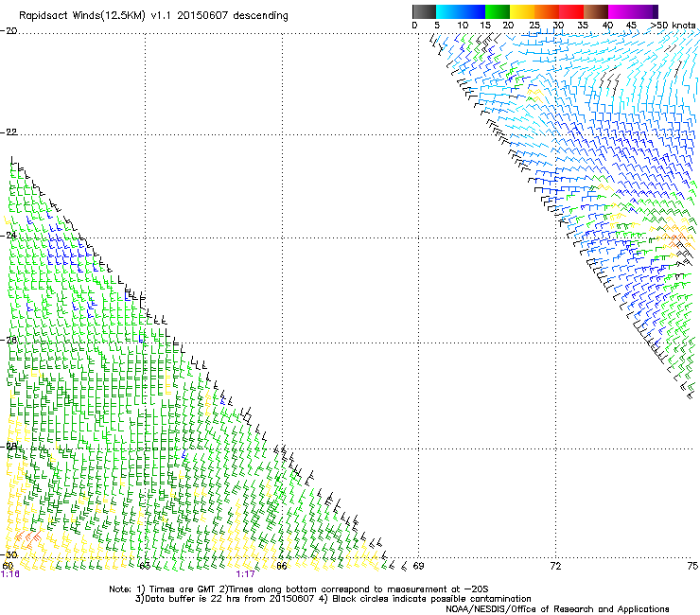Click the '63' longitude axis label
Viewport: 700px width, 615px height.
pyautogui.click(x=145, y=566)
